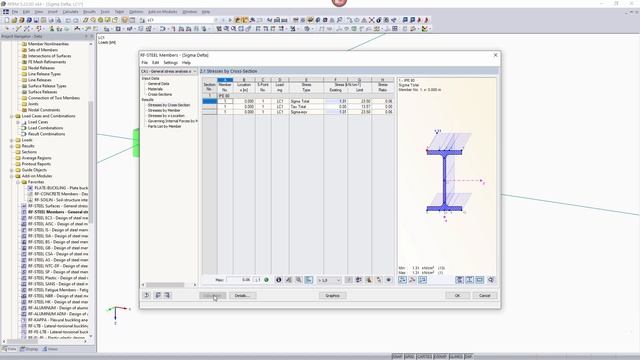640x360 pixels.
Task: Select Result Combinations in navigator
Action: pyautogui.click(x=43, y=134)
